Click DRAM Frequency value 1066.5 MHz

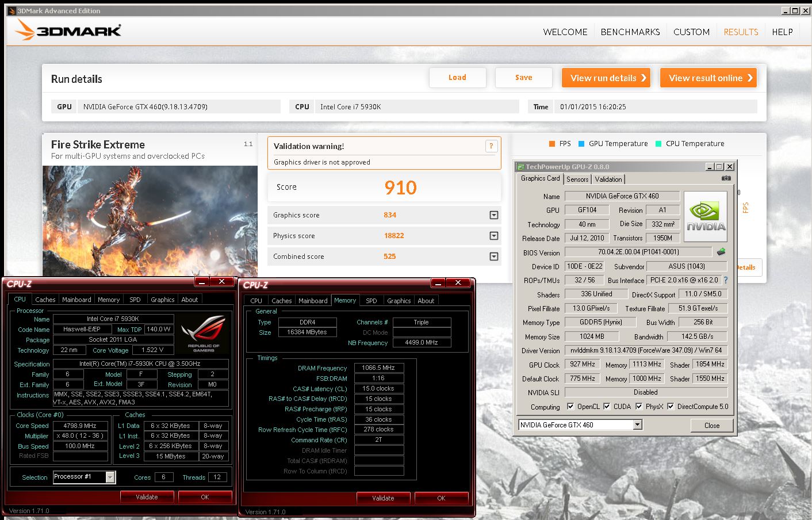(x=379, y=368)
